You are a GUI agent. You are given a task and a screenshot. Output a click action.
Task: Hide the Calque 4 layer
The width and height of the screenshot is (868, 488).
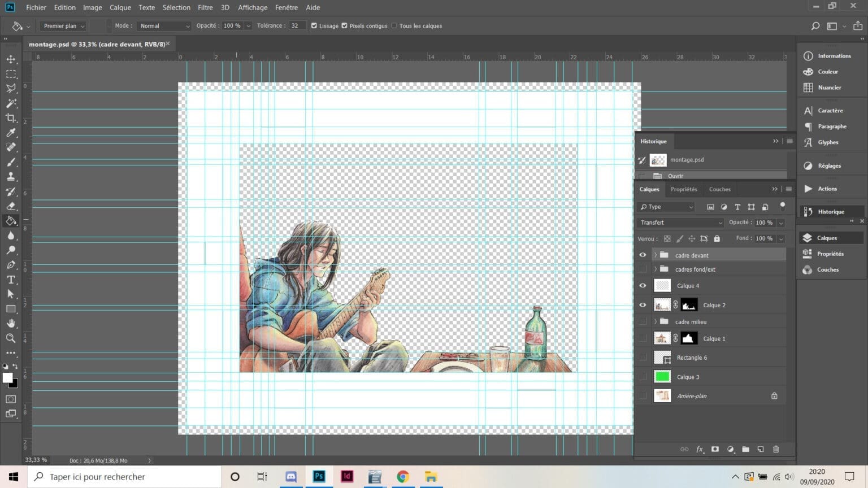(643, 286)
